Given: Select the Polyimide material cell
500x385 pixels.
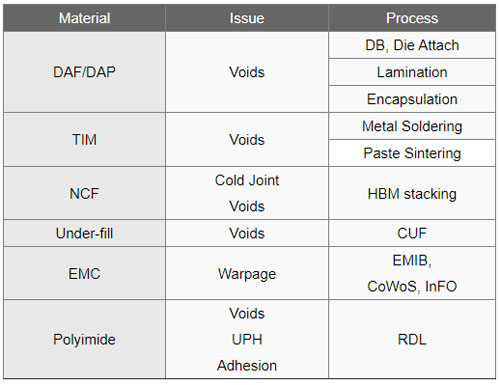Looking at the screenshot, I should (84, 339).
